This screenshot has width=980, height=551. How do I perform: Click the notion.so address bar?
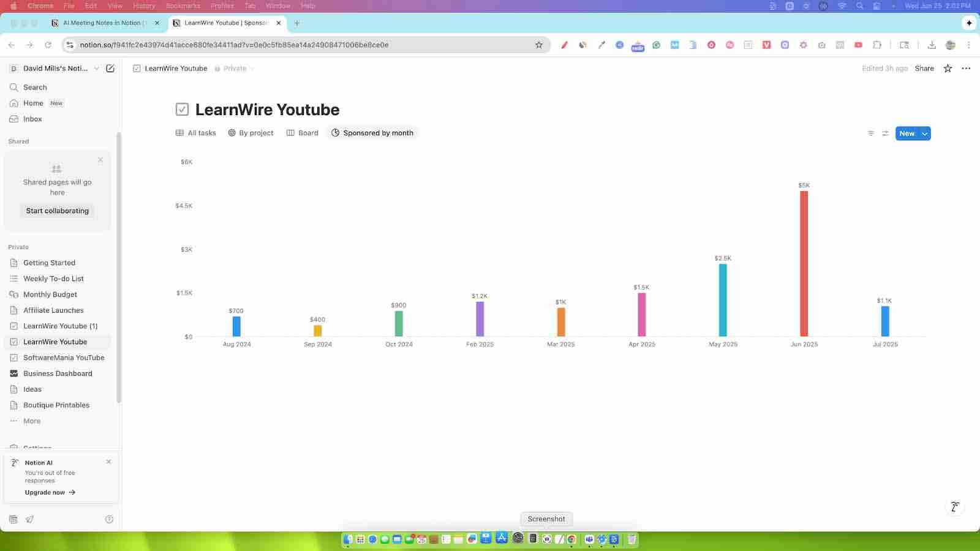point(306,45)
